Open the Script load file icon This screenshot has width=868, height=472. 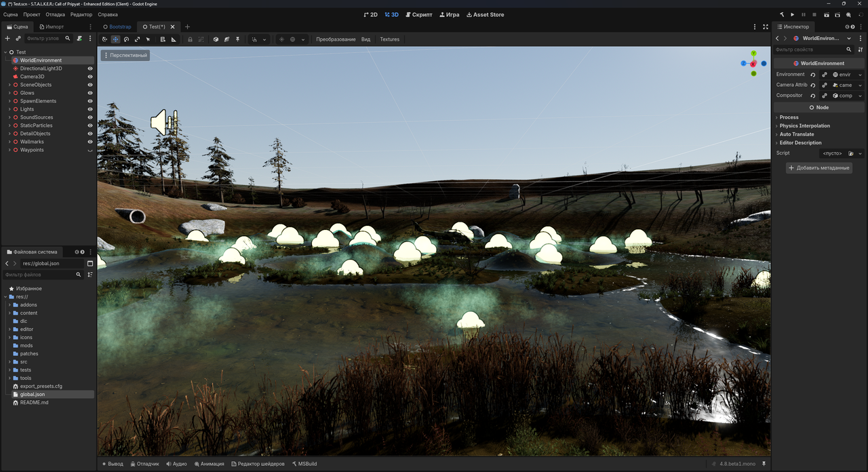click(x=851, y=153)
